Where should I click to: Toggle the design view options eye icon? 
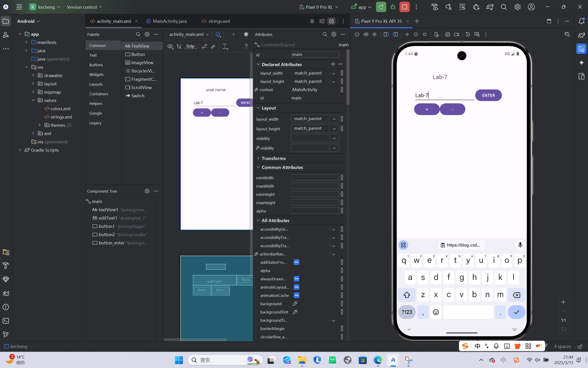tap(170, 46)
